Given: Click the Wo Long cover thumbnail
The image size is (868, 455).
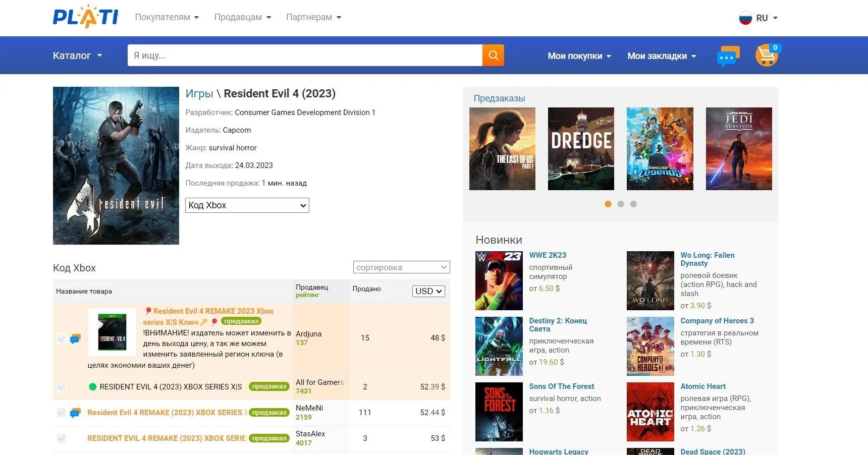Looking at the screenshot, I should (x=650, y=280).
